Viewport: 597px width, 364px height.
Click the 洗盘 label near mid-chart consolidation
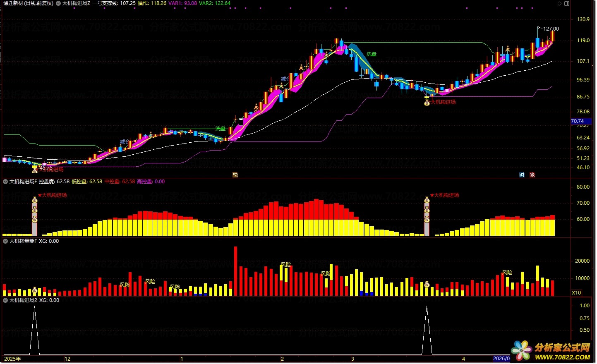point(221,129)
